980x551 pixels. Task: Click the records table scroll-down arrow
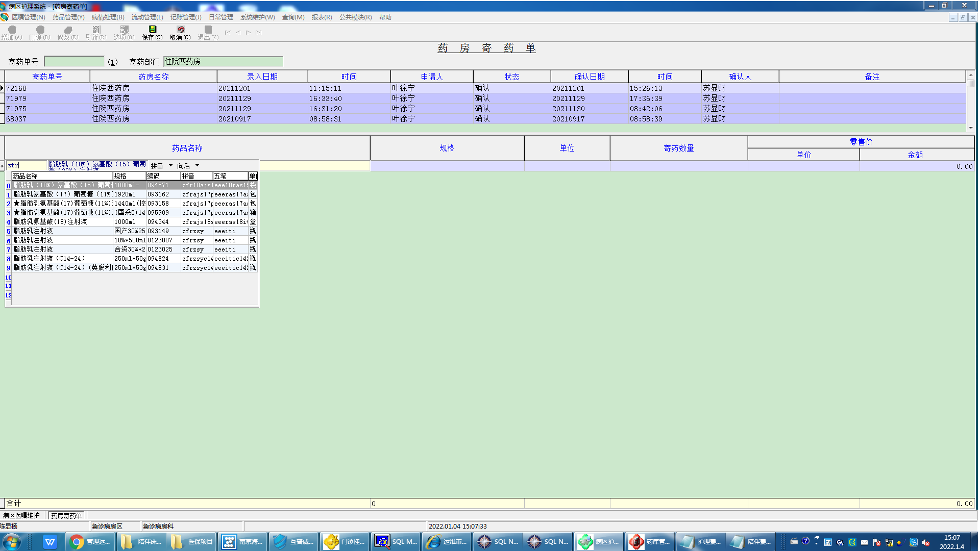[970, 128]
